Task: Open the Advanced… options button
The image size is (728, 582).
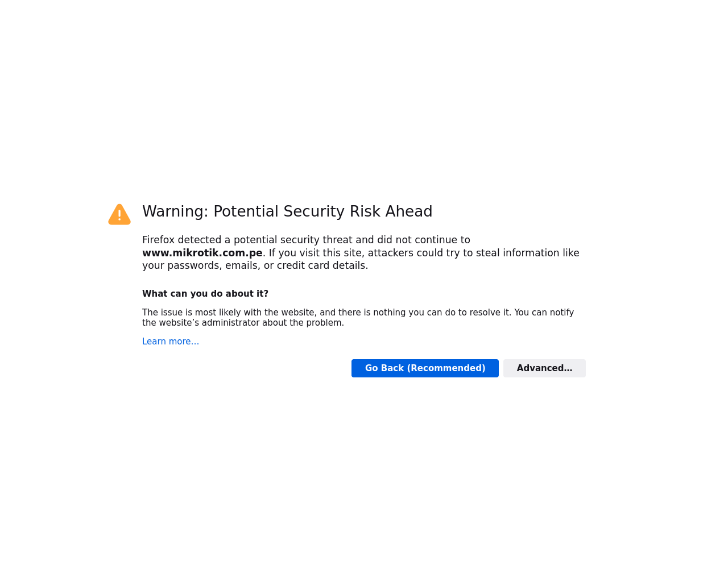Action: pos(544,368)
